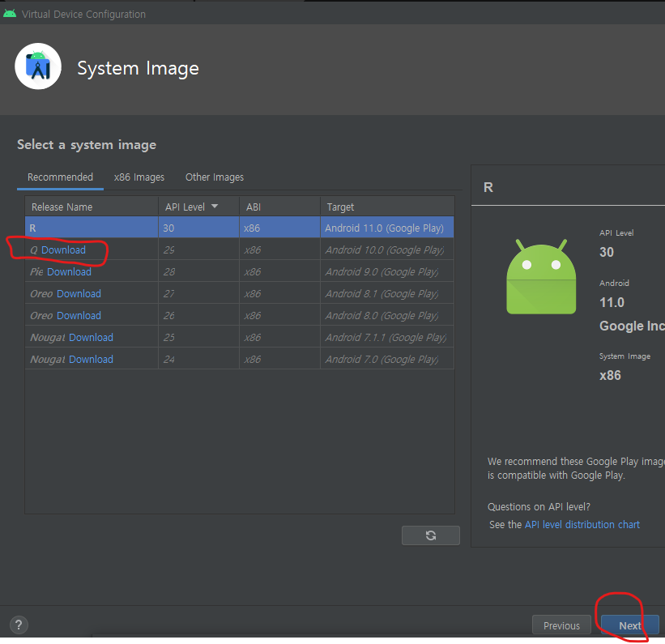Download the Q system image
Image resolution: width=665 pixels, height=644 pixels.
coord(64,249)
